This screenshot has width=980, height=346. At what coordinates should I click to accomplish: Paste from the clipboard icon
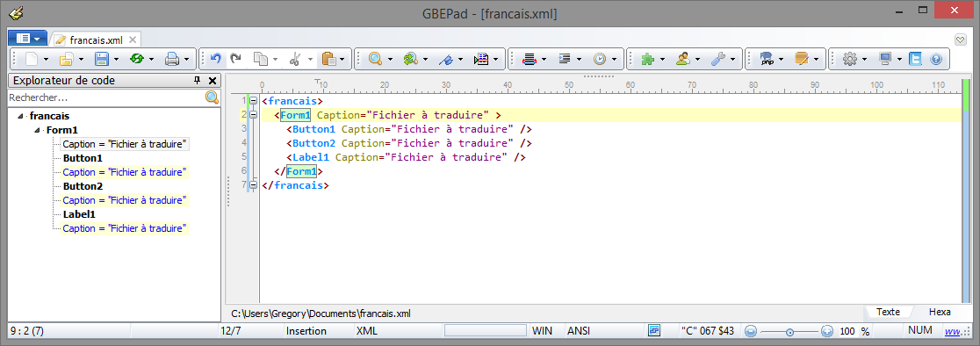point(329,60)
